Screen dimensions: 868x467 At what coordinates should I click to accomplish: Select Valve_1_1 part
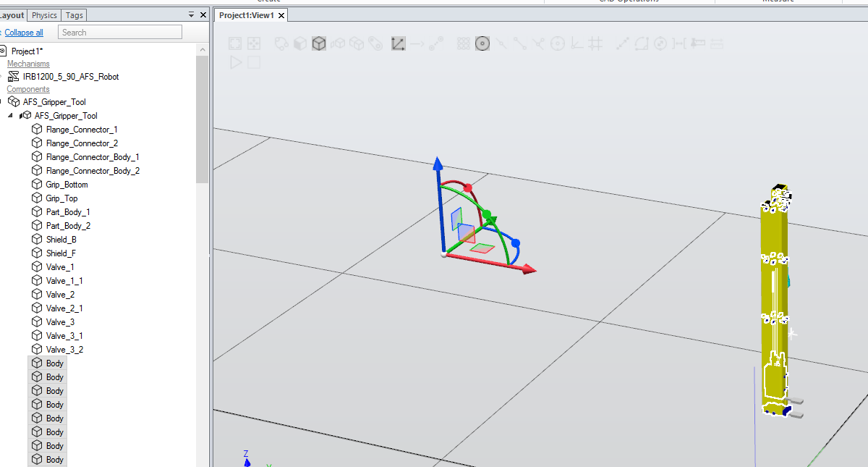click(x=64, y=281)
